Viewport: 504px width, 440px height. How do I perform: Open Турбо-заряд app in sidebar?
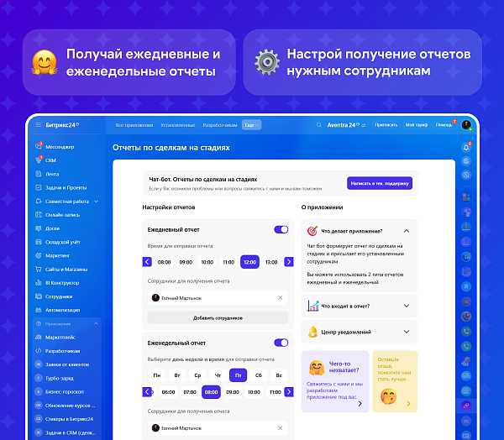coord(59,379)
